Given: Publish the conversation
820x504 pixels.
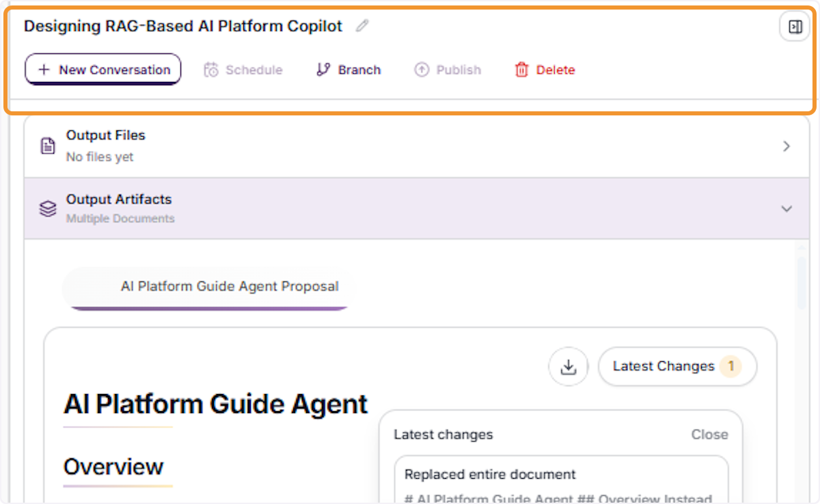Looking at the screenshot, I should pos(448,70).
